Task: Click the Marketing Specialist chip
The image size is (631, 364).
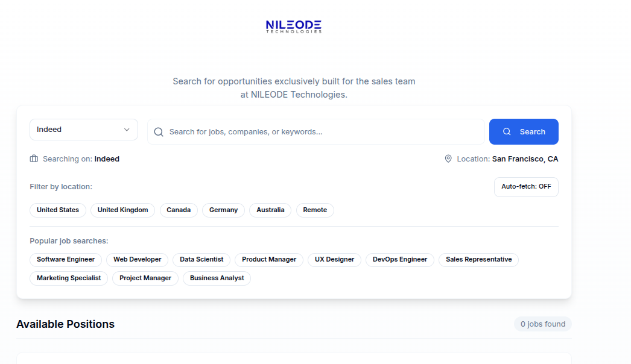Action: click(69, 278)
